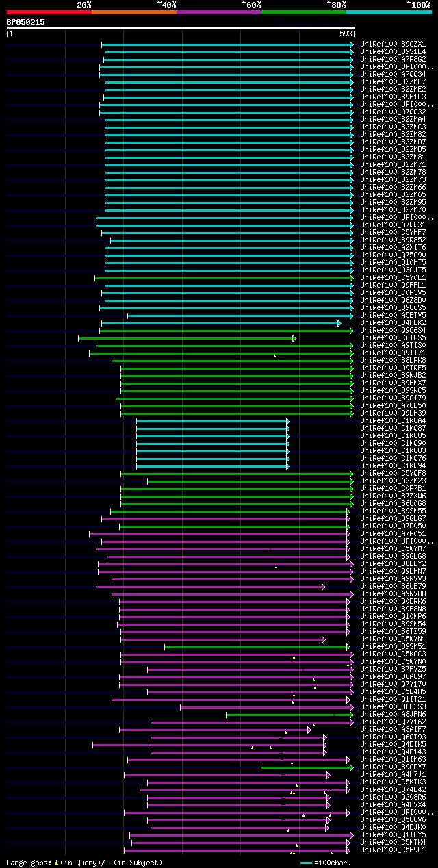The image size is (438, 868).
Task: Click the cyan alignment bar for UniRef100_C1KQ90
Action: click(213, 444)
